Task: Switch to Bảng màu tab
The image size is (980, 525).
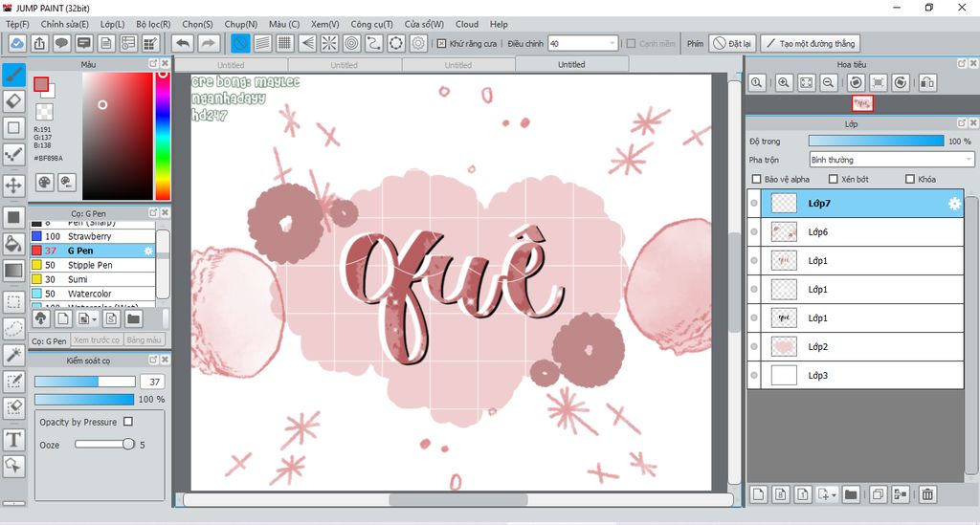Action: (x=144, y=339)
